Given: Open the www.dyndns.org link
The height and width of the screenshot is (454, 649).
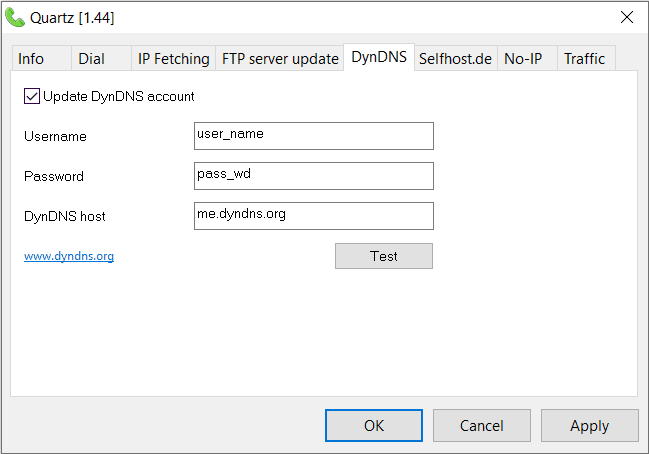Looking at the screenshot, I should [69, 256].
